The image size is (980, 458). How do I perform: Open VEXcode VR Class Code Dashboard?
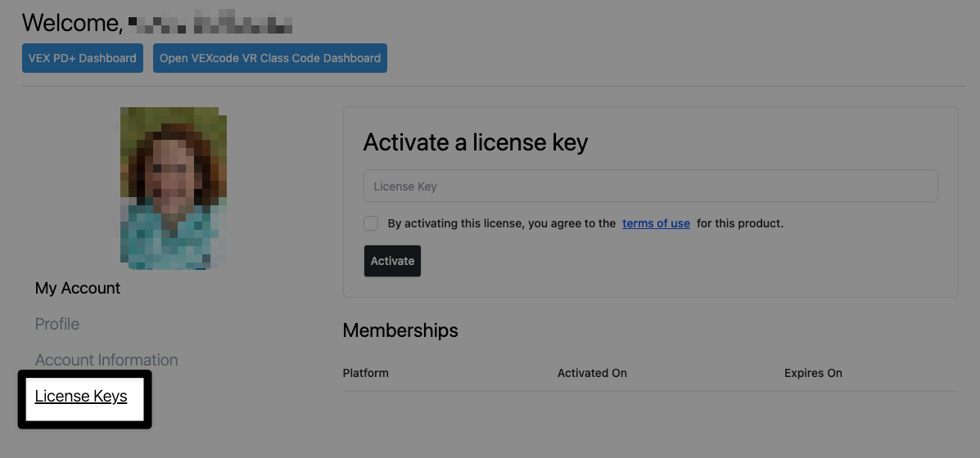pyautogui.click(x=270, y=58)
